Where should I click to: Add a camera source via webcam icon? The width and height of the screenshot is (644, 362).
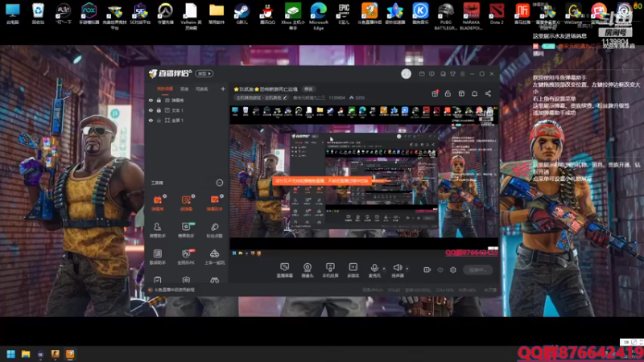pyautogui.click(x=308, y=270)
